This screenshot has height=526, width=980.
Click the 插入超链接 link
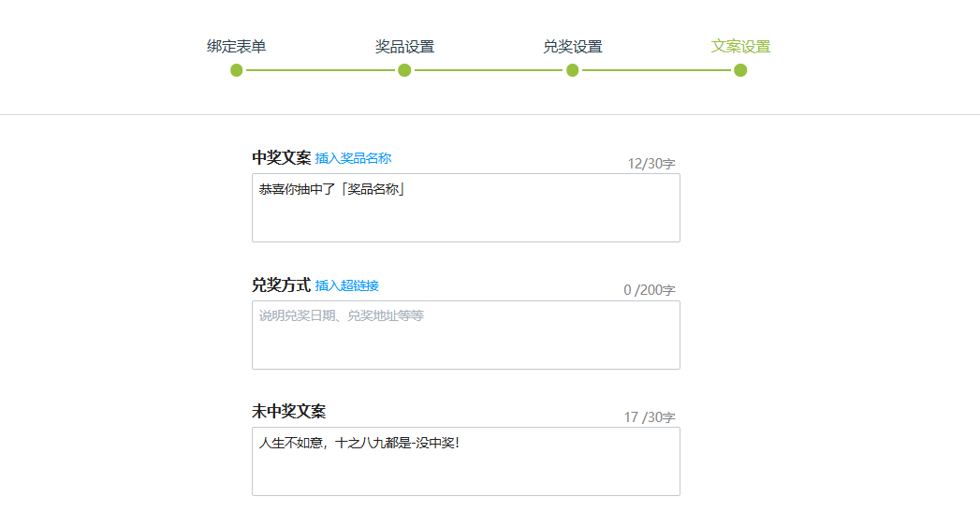(x=347, y=285)
